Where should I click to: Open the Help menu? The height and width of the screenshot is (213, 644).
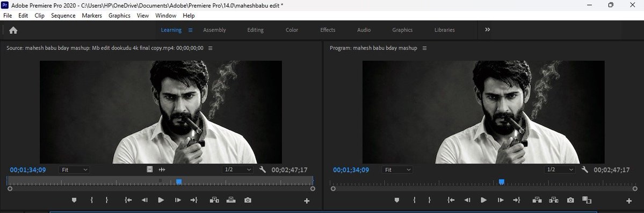(x=189, y=16)
